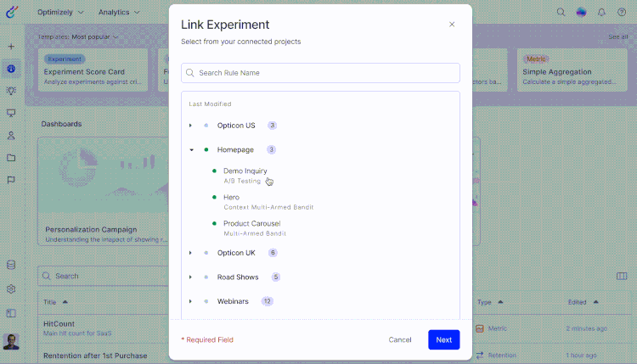Click the database icon in sidebar

(11, 266)
